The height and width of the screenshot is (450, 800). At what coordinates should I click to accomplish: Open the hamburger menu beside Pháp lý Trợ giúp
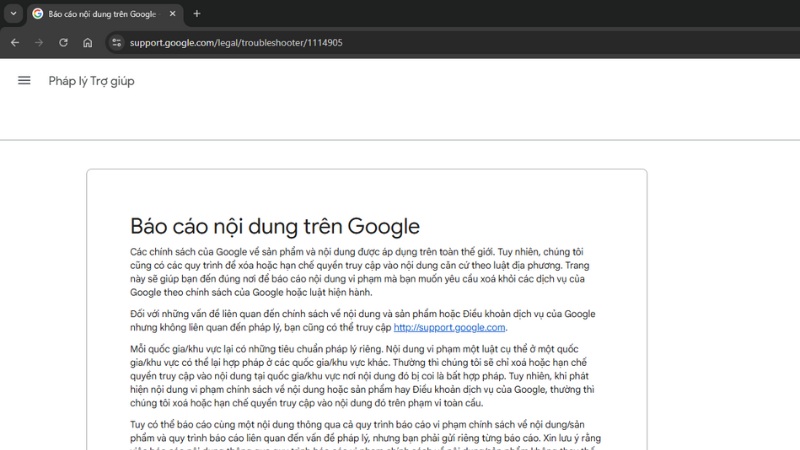point(24,81)
